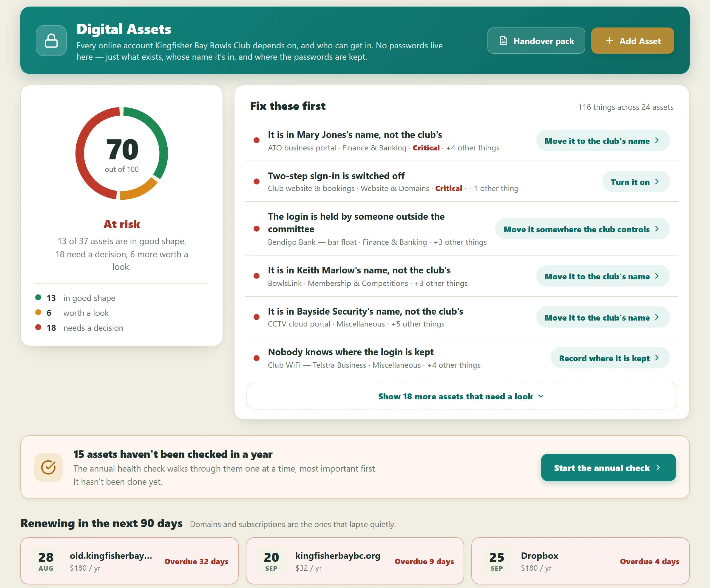Click the score donut chart showing 70

(x=122, y=153)
